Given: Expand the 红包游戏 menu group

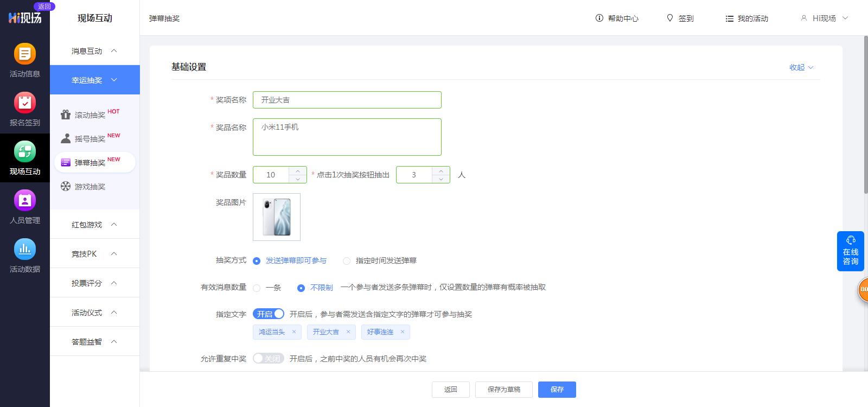Looking at the screenshot, I should [94, 225].
